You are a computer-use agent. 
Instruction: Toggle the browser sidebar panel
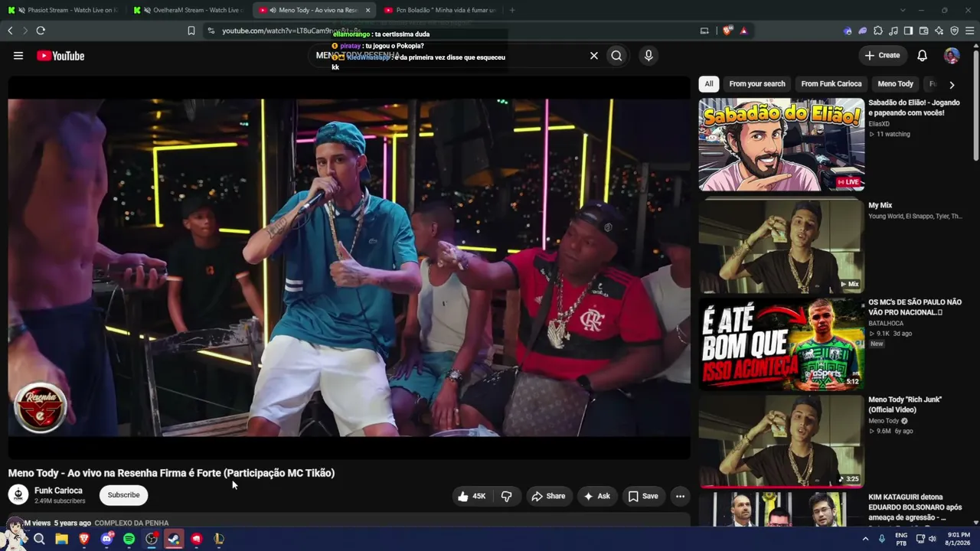tap(908, 31)
